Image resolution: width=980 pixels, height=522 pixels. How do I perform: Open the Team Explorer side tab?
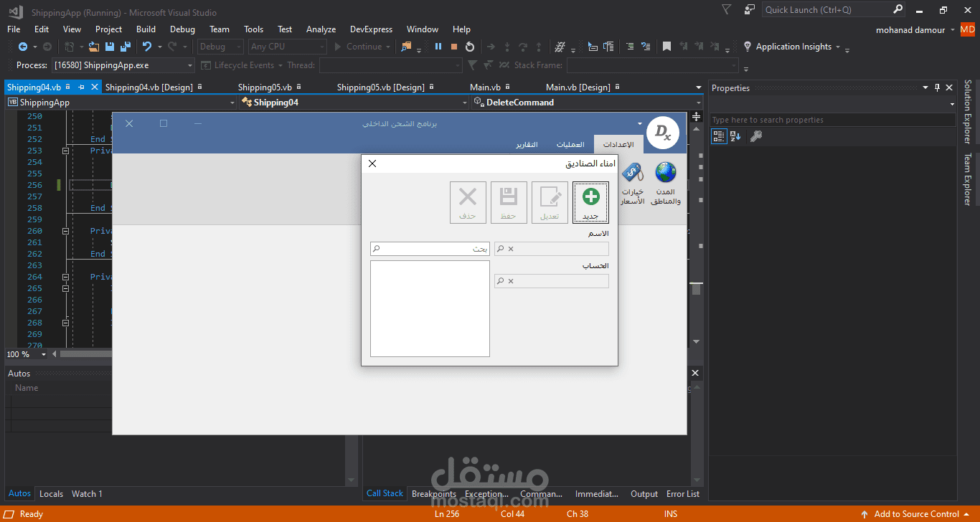pos(968,179)
